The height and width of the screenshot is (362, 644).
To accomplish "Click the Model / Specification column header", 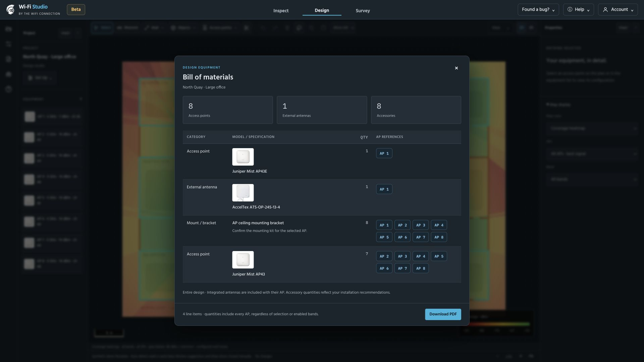I will coord(253,137).
